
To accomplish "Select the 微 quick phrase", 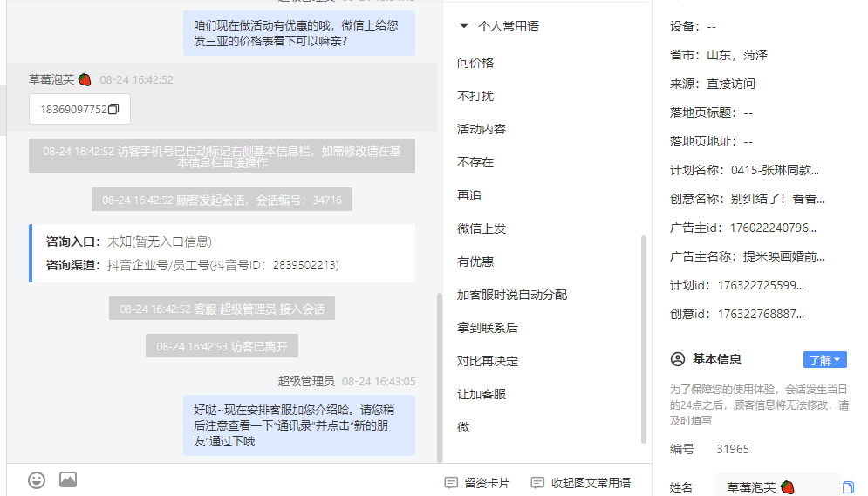I will click(x=463, y=427).
